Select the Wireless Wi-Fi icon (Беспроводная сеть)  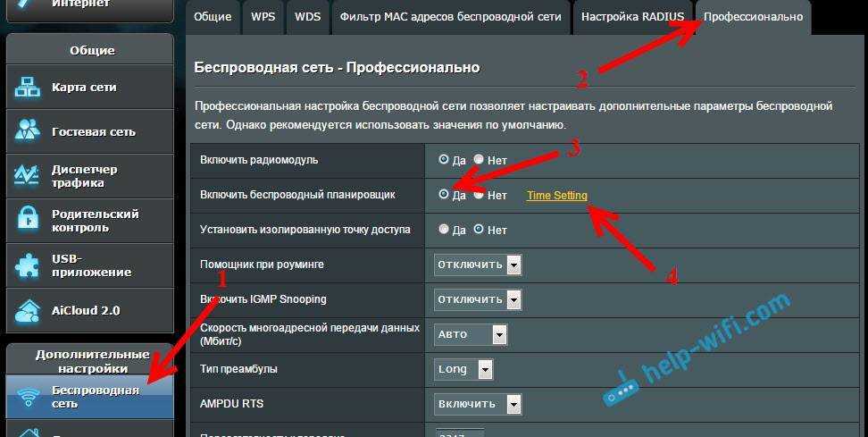tap(29, 397)
